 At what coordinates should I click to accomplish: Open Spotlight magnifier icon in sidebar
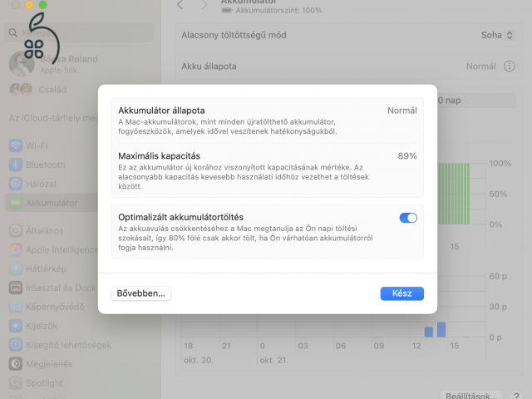click(16, 382)
